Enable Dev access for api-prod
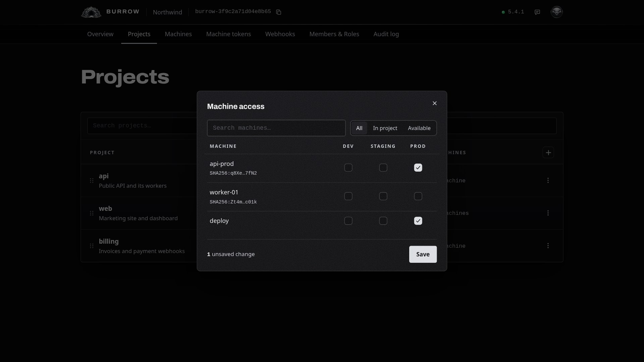This screenshot has height=362, width=644. [x=348, y=168]
